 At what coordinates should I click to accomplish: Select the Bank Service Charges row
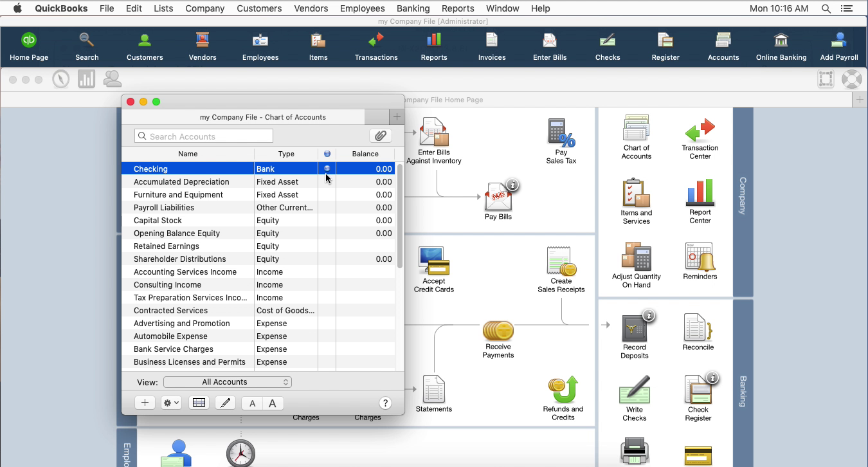[x=258, y=349]
